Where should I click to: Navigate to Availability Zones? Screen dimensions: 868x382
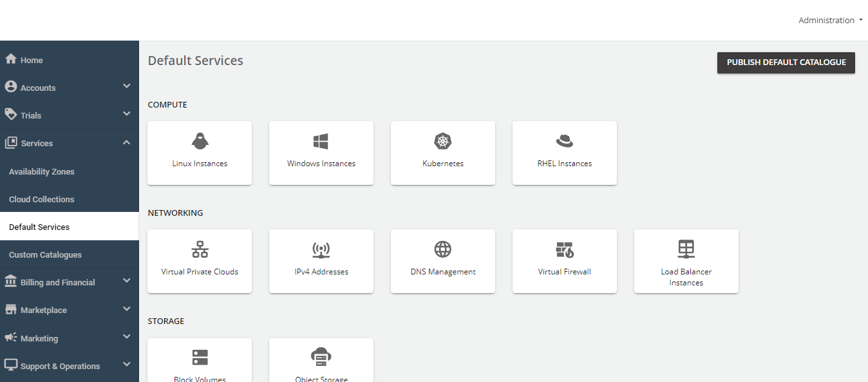click(x=41, y=171)
